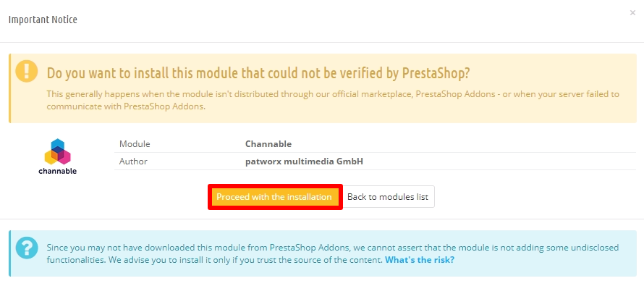Click 'trust the source of the content' sentence
Image resolution: width=644 pixels, height=294 pixels.
pos(318,260)
